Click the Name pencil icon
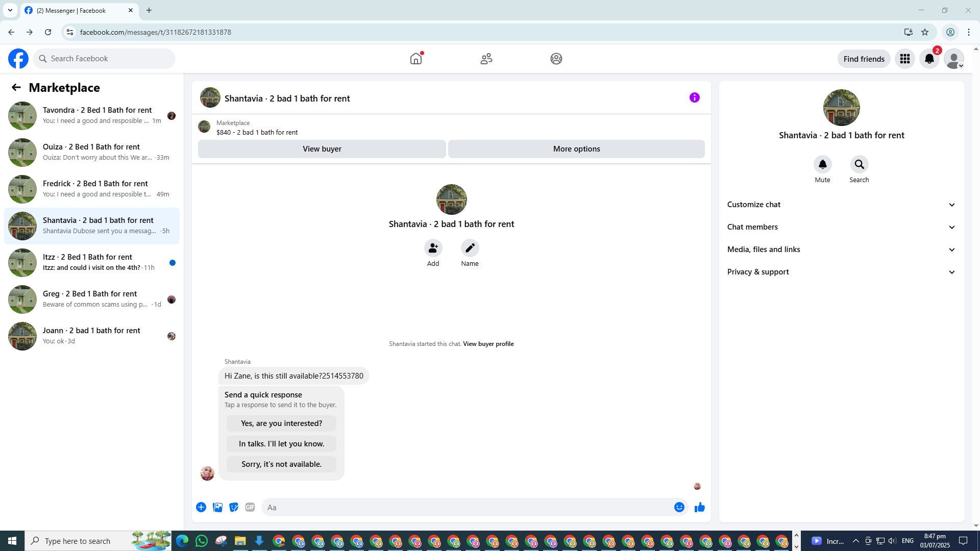Screen dimensions: 980x551 tap(470, 248)
